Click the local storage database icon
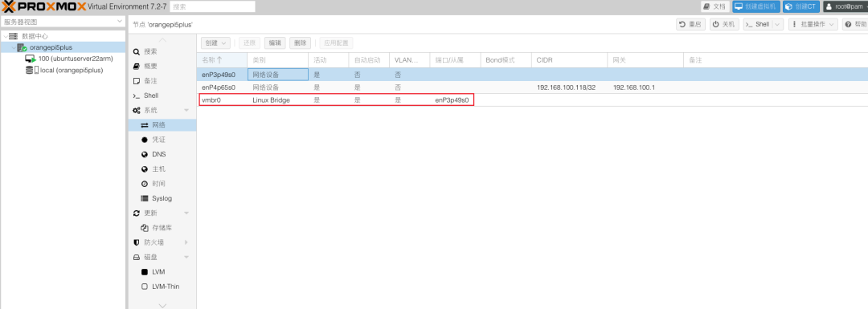The image size is (868, 309). [30, 70]
